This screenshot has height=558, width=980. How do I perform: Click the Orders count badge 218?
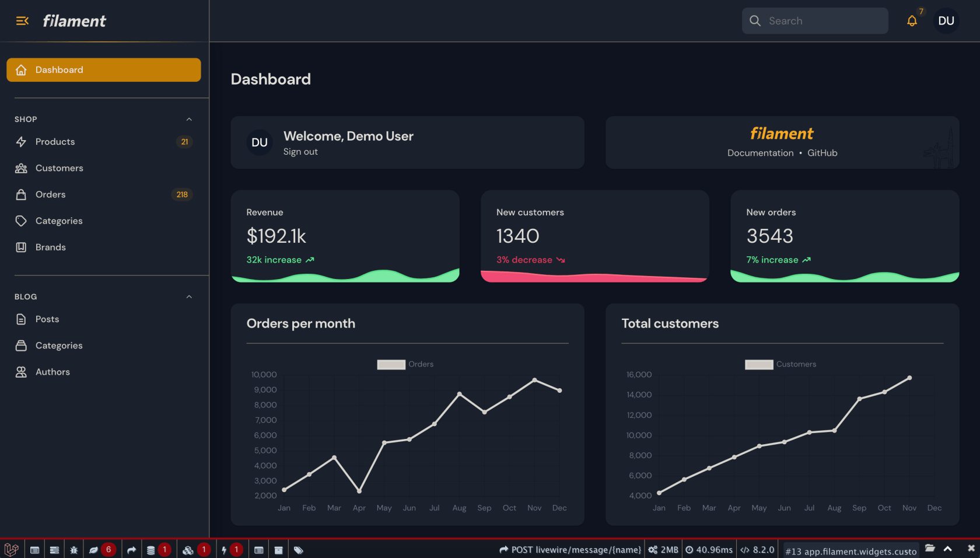point(182,194)
